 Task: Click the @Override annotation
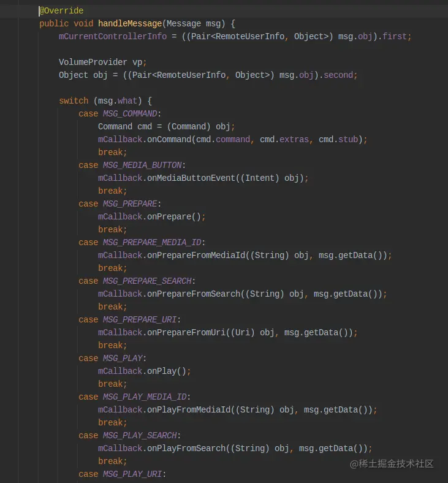click(x=61, y=11)
